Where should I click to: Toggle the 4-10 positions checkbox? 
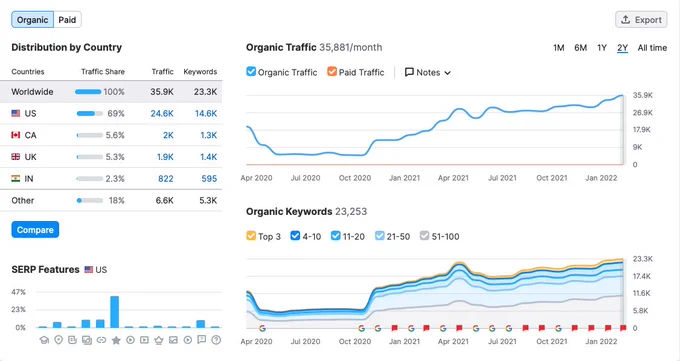click(x=295, y=236)
